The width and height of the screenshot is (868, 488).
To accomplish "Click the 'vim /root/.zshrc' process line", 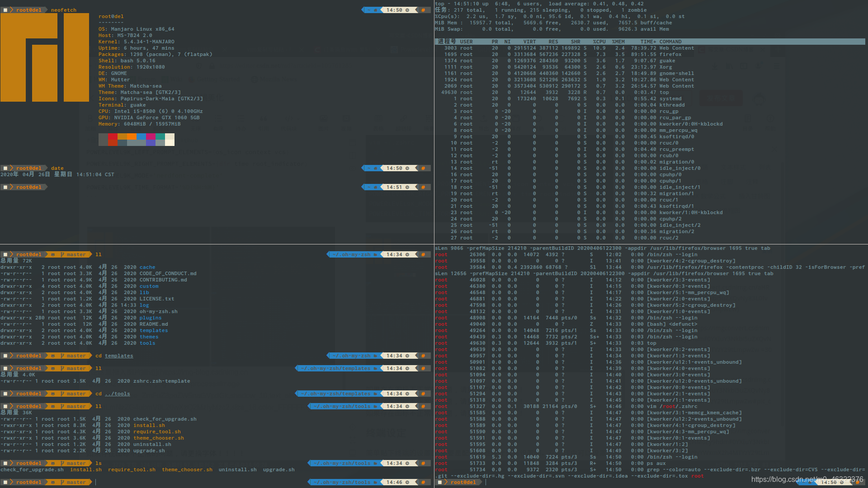I will (566, 406).
